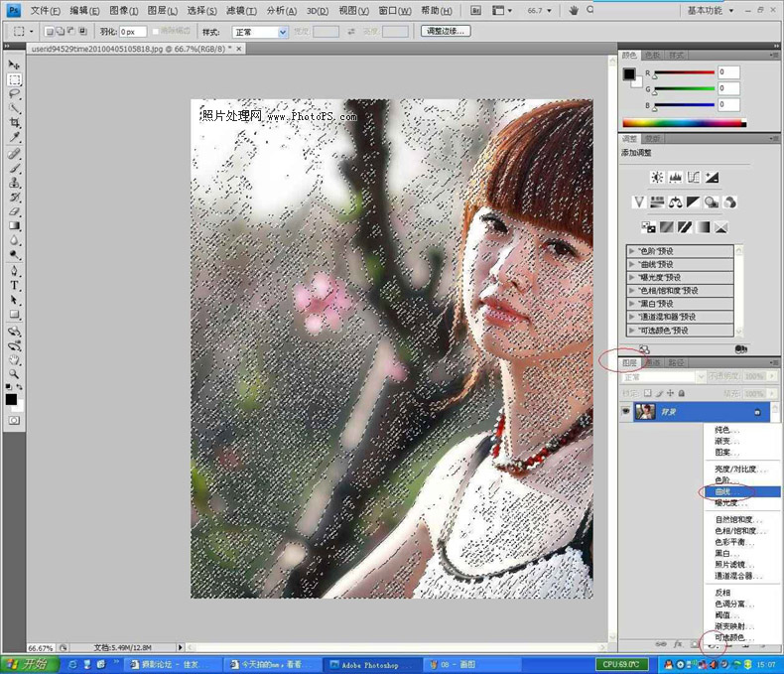Screen dimensions: 784x674
Task: Click the 羽化 feather input field
Action: point(133,32)
